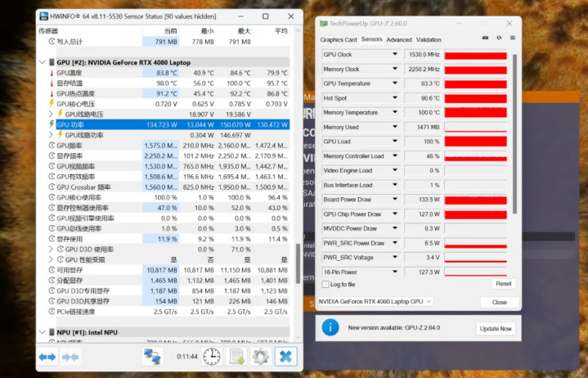Viewport: 588px width, 378px height.
Task: Click the Close button in GPU-Z
Action: [500, 302]
